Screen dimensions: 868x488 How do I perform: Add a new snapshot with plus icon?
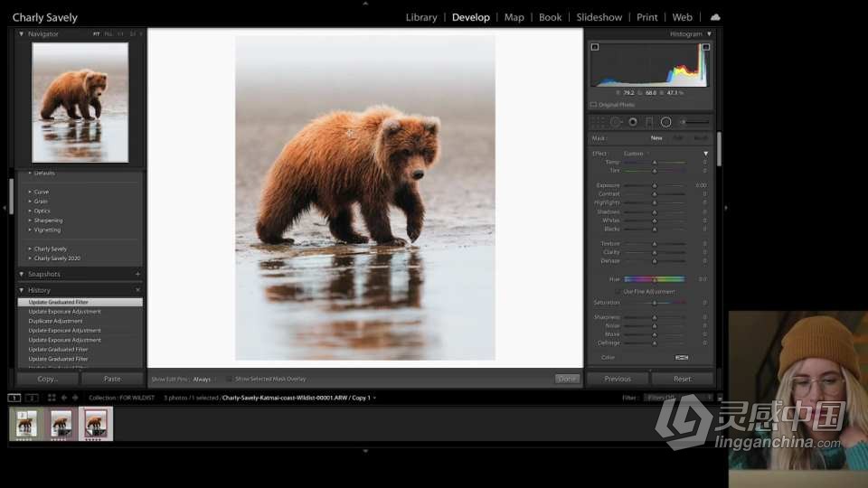[x=137, y=274]
